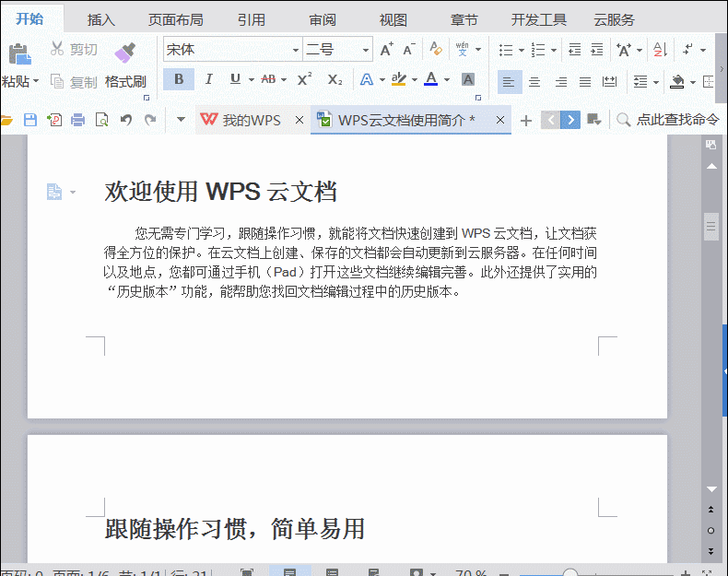This screenshot has height=576, width=728.
Task: Click decrease indent icon
Action: [575, 49]
